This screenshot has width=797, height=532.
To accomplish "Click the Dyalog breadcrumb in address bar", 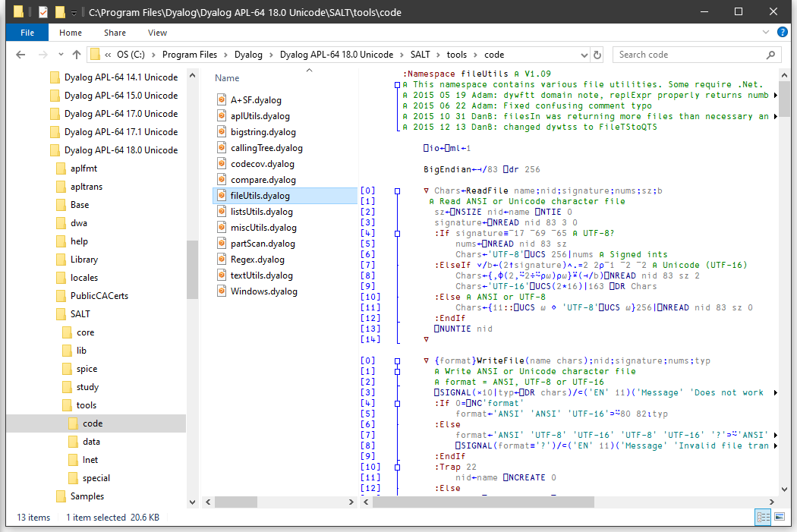I will 248,55.
